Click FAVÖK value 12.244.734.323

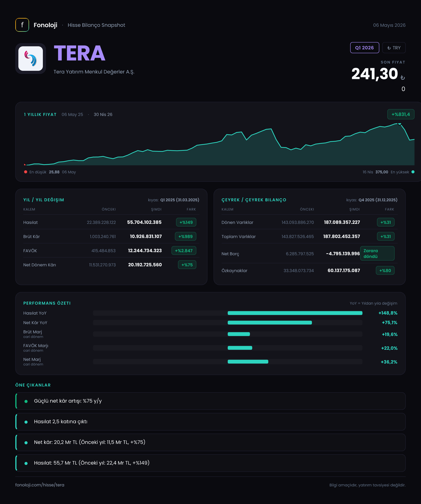pyautogui.click(x=145, y=250)
